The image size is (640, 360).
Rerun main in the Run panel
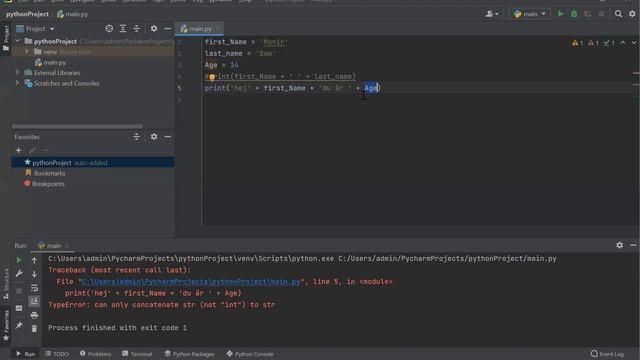[19, 260]
